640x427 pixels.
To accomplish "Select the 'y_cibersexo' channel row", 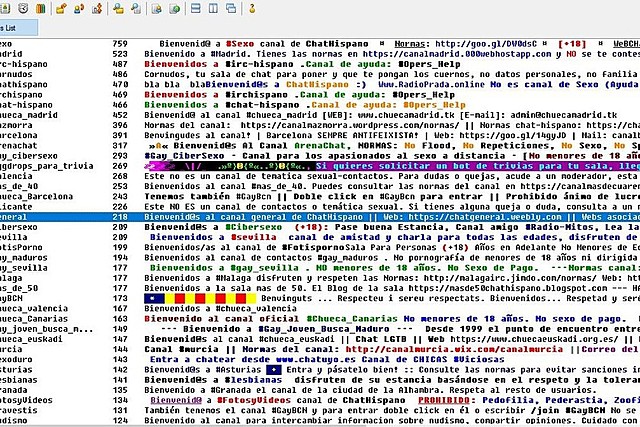I will pyautogui.click(x=320, y=156).
